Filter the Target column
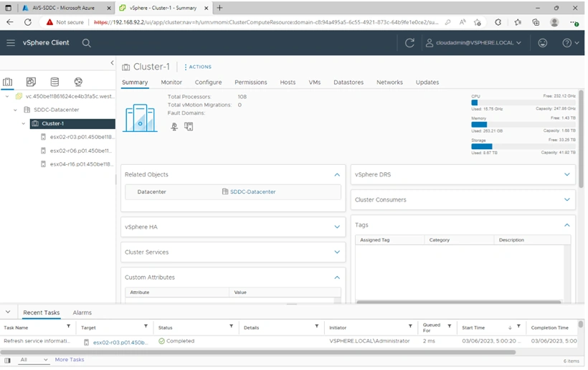The height and width of the screenshot is (370, 588). coord(146,326)
